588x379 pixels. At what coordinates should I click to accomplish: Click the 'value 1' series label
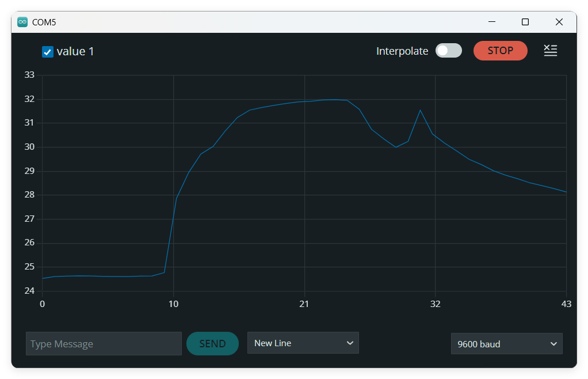pyautogui.click(x=75, y=52)
